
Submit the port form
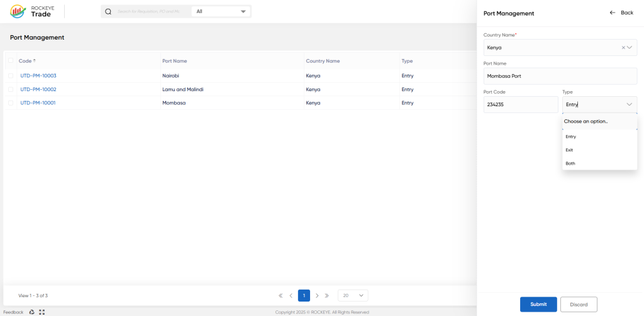(538, 305)
